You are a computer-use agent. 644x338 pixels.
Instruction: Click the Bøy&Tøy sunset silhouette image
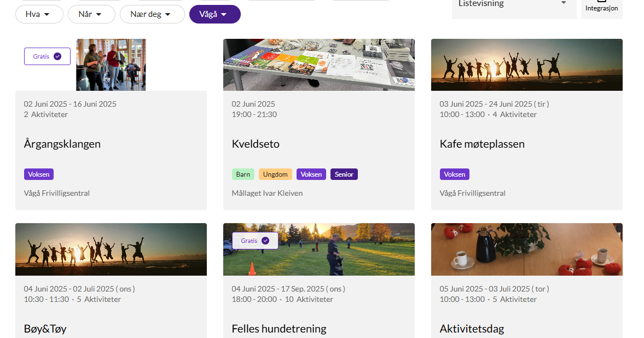pyautogui.click(x=111, y=249)
